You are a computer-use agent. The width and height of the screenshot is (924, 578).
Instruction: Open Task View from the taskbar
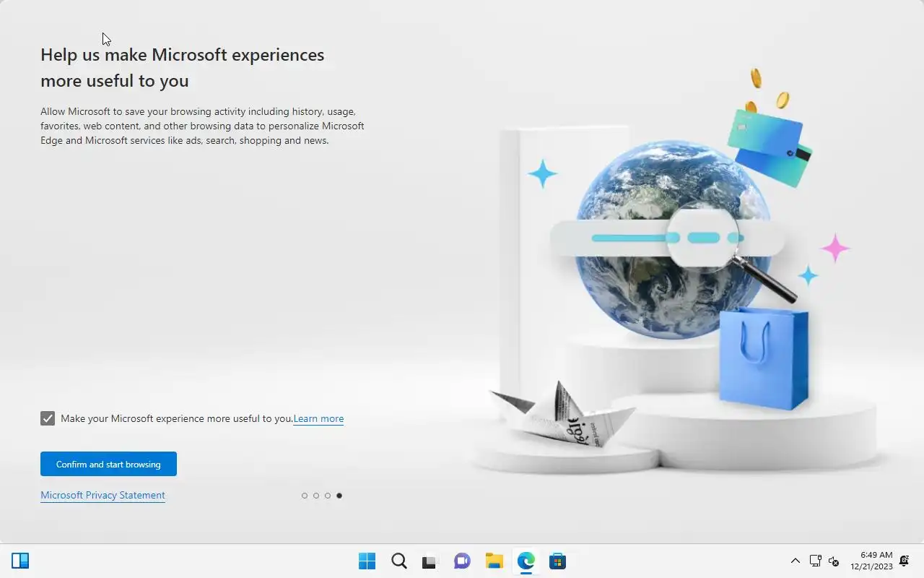click(430, 561)
